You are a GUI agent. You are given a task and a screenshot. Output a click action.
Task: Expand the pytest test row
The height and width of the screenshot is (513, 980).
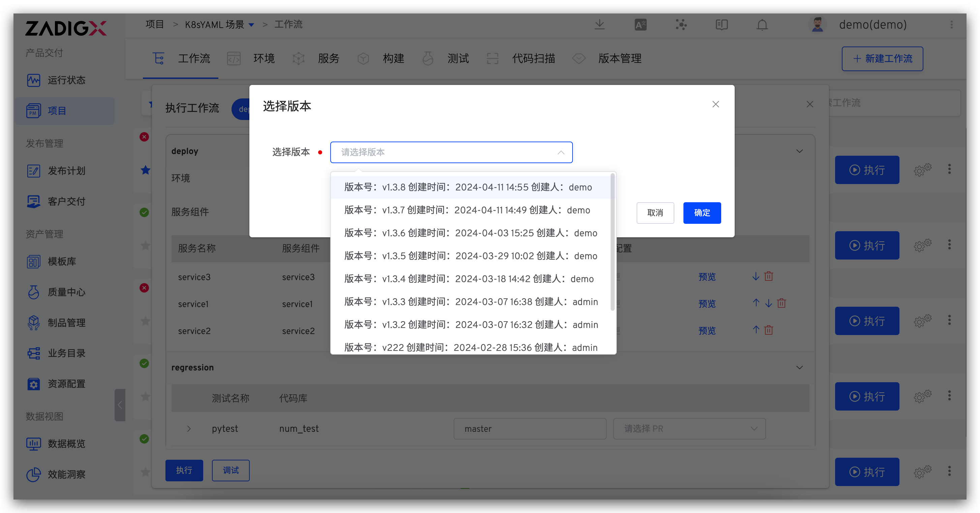coord(189,428)
